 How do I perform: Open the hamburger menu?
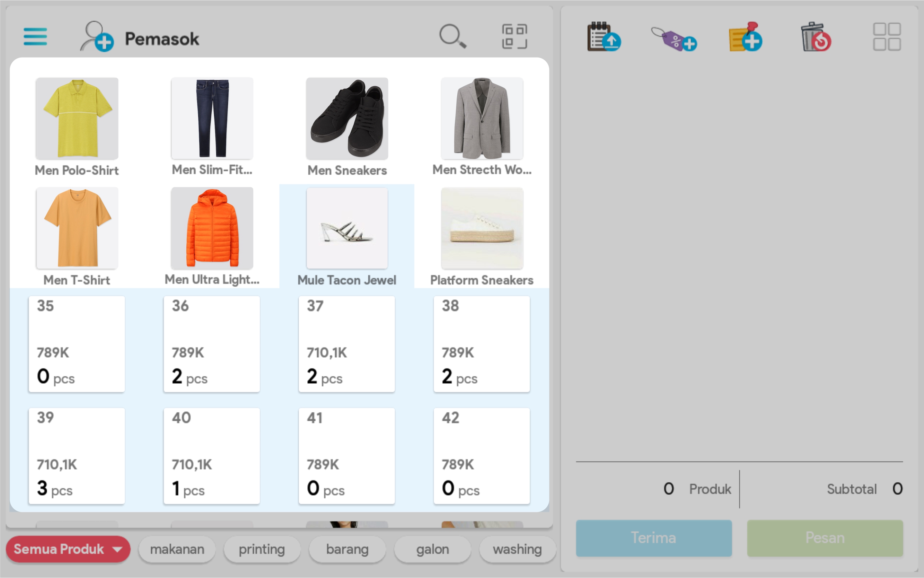coord(35,37)
